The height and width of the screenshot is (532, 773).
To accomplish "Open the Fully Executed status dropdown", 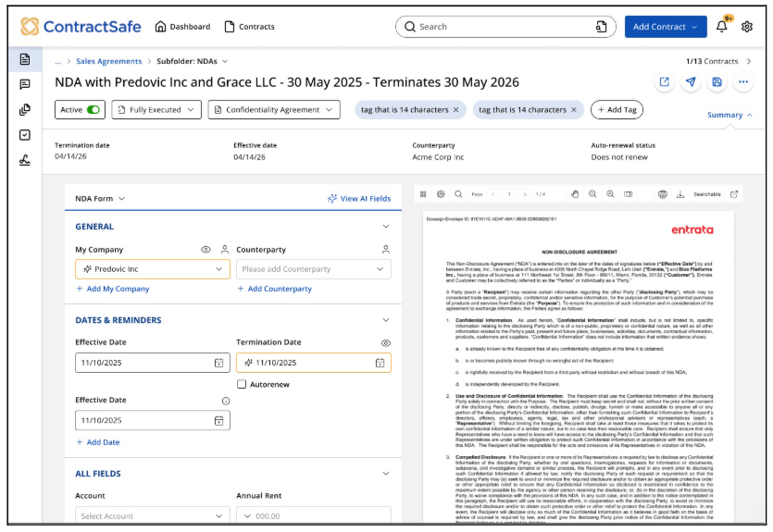I will click(156, 110).
